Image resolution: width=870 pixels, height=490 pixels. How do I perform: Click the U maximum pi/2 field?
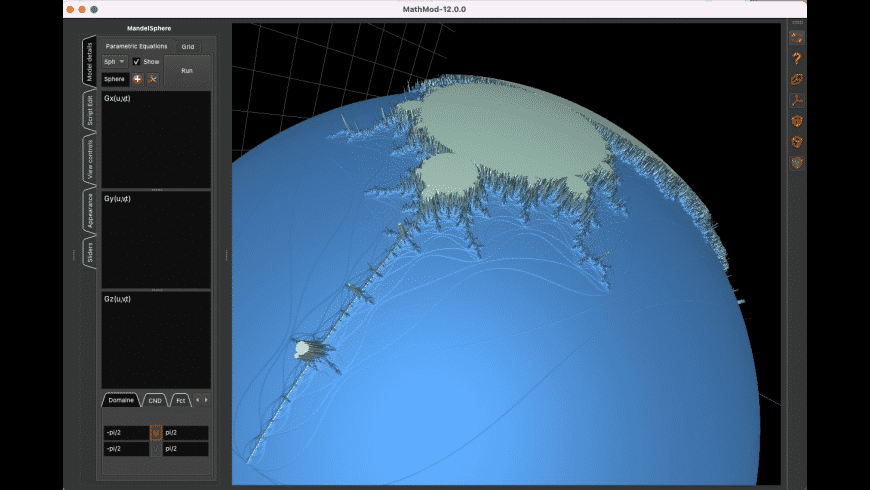[x=185, y=432]
